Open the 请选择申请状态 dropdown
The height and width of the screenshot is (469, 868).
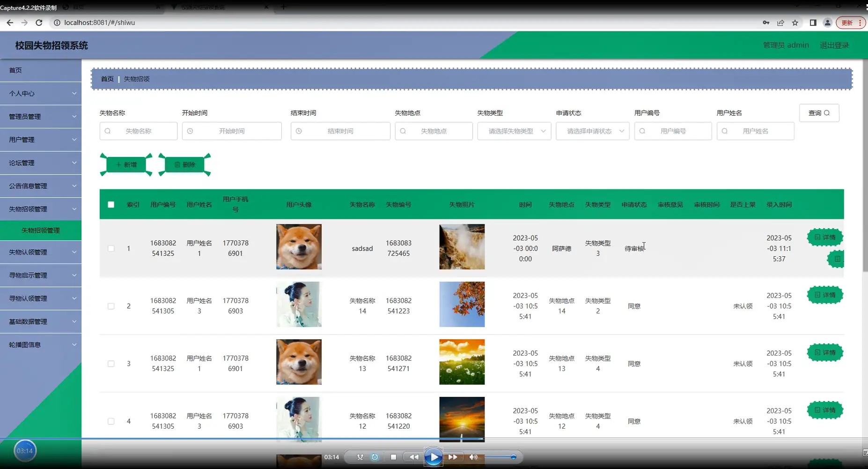(x=592, y=131)
